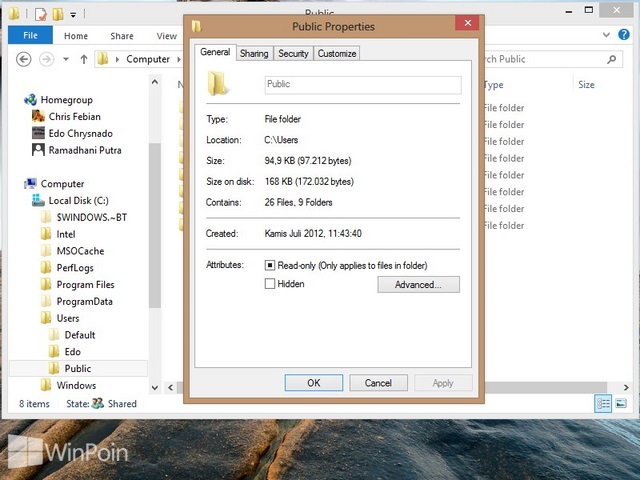The height and width of the screenshot is (480, 640).
Task: Select Computer in navigation pane
Action: 62,184
